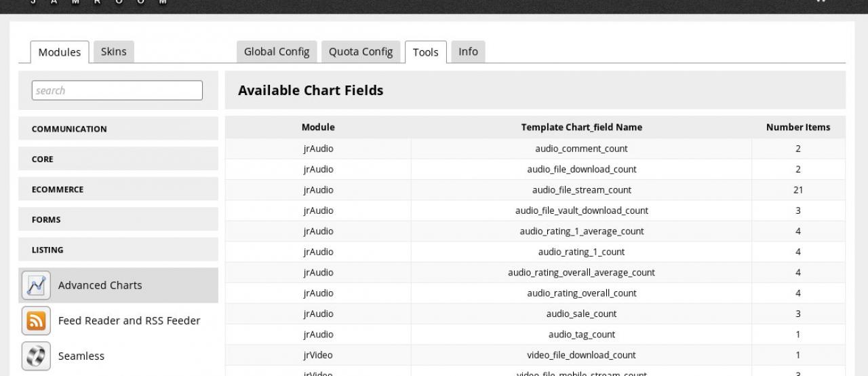This screenshot has width=868, height=376.
Task: Click the Feed Reader and RSS Feeder label
Action: [129, 320]
